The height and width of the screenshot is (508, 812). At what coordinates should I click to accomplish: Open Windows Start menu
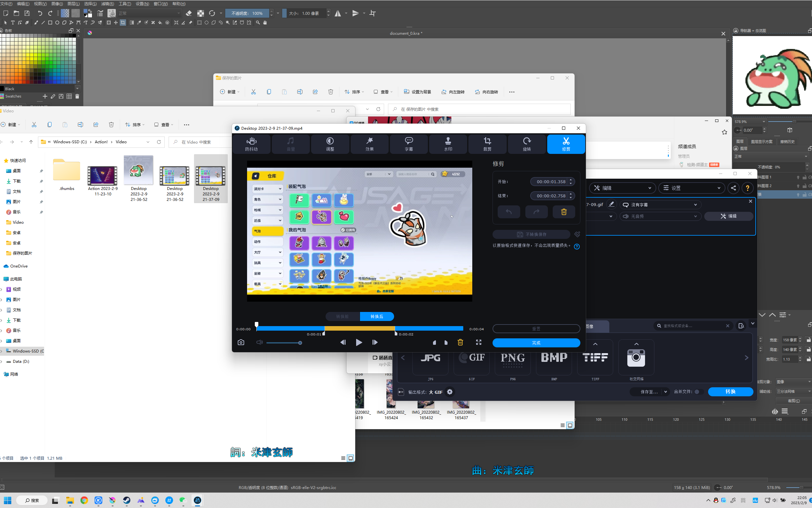click(x=8, y=500)
